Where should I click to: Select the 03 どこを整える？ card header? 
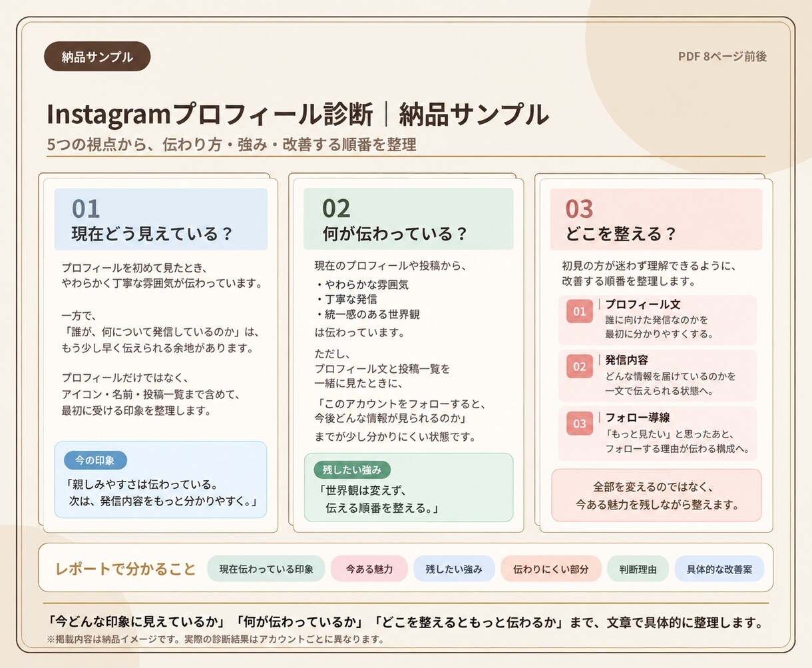(656, 219)
